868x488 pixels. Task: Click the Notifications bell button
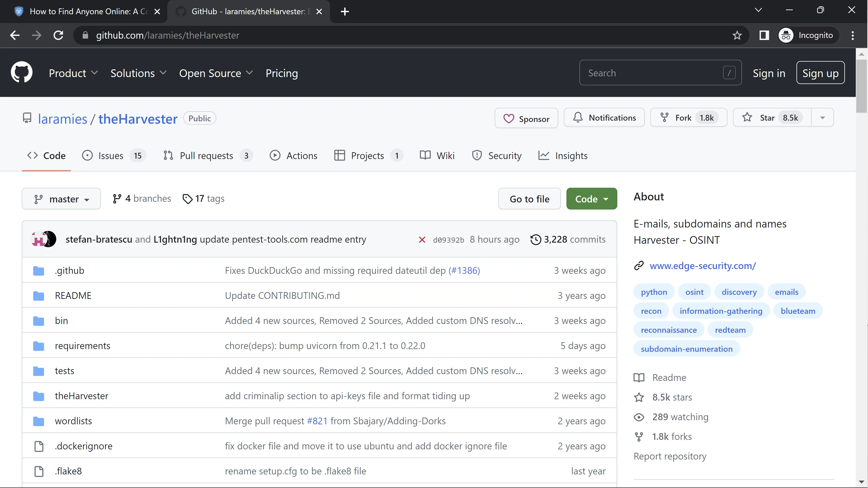pos(604,118)
